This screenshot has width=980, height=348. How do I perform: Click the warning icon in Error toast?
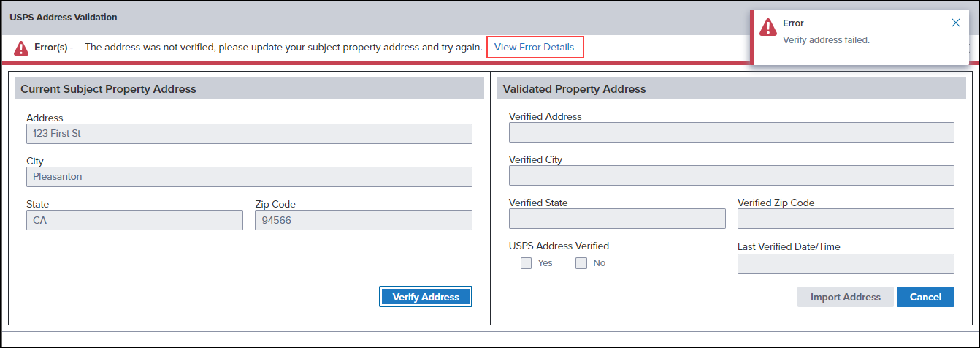tap(768, 28)
